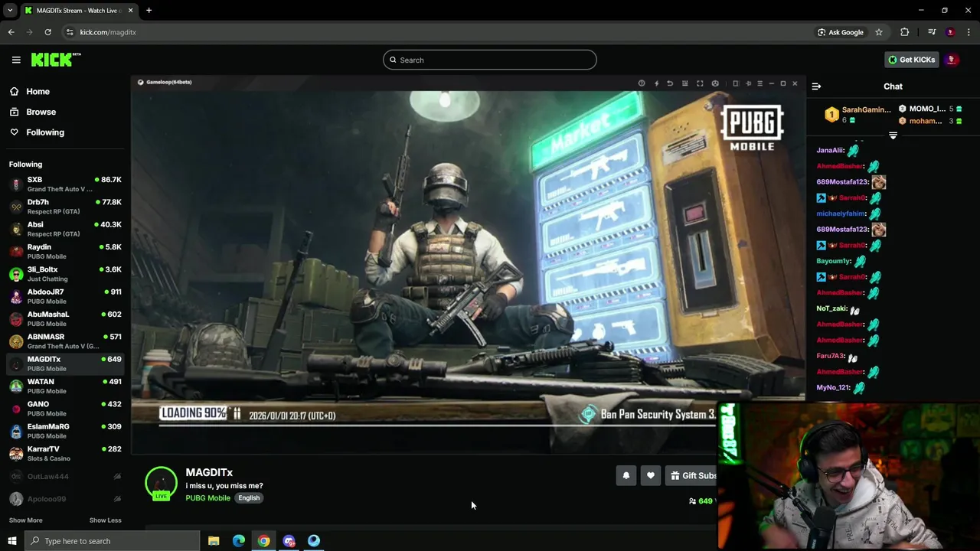980x551 pixels.
Task: Click Show More in Following list
Action: pos(25,520)
